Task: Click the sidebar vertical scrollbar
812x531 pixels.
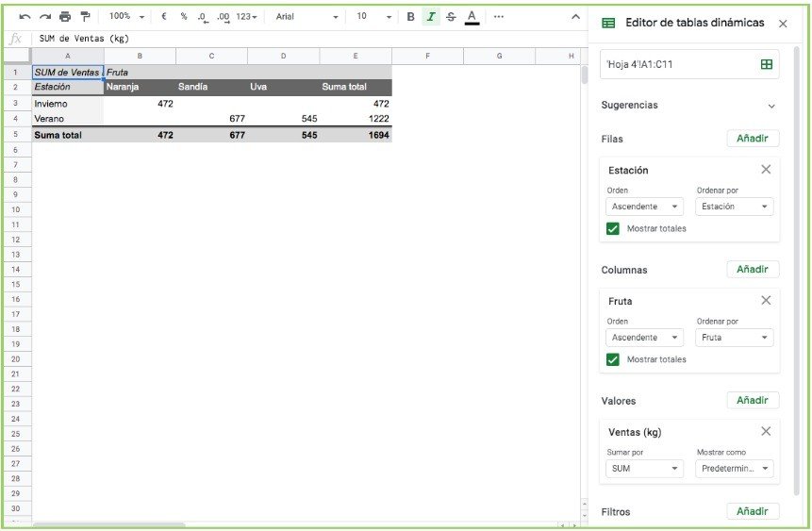Action: 797,270
